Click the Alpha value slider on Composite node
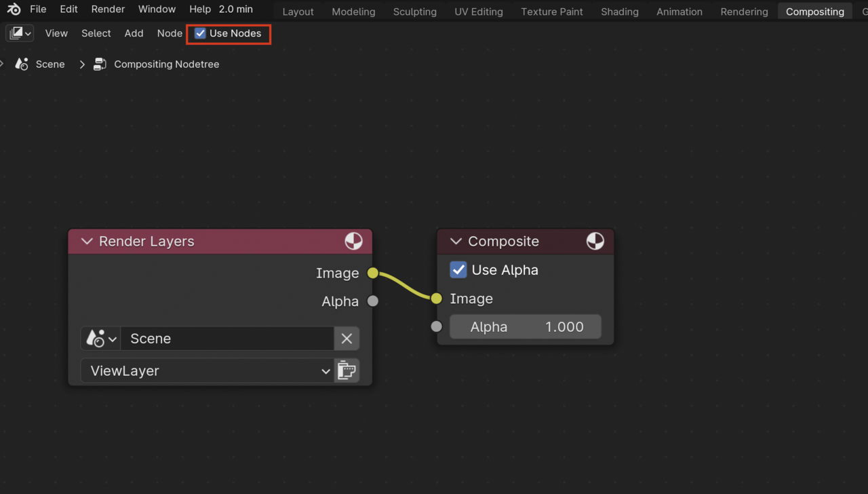The height and width of the screenshot is (494, 868). pyautogui.click(x=526, y=326)
